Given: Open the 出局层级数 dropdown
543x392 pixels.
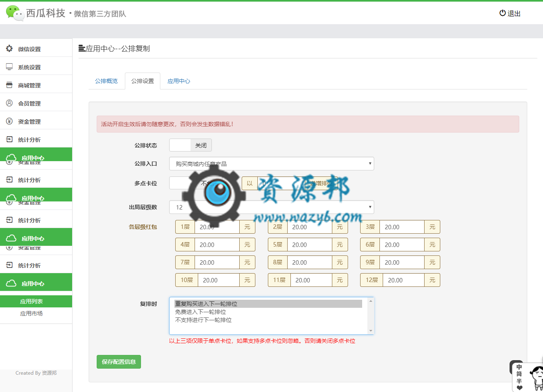Looking at the screenshot, I should 271,207.
